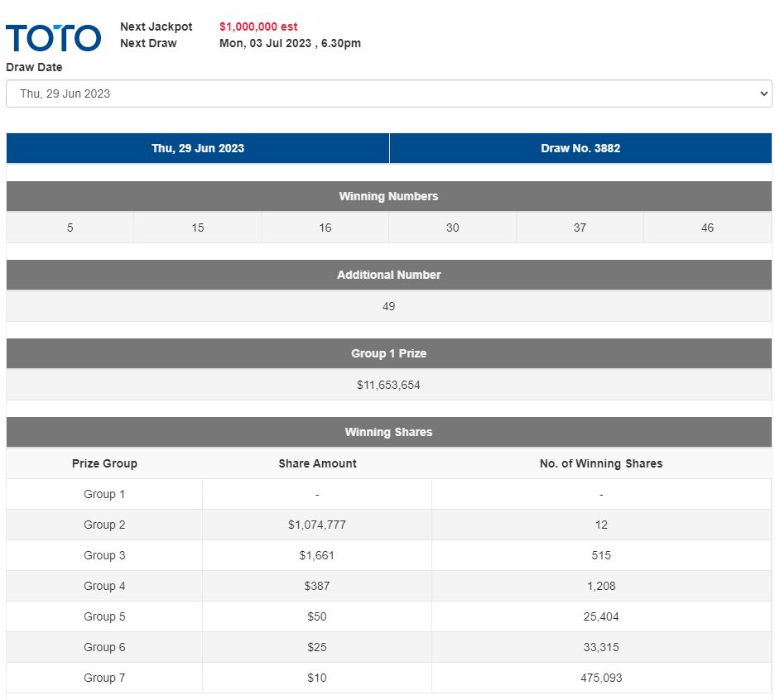Click the 'Group 2' row label

click(x=104, y=525)
